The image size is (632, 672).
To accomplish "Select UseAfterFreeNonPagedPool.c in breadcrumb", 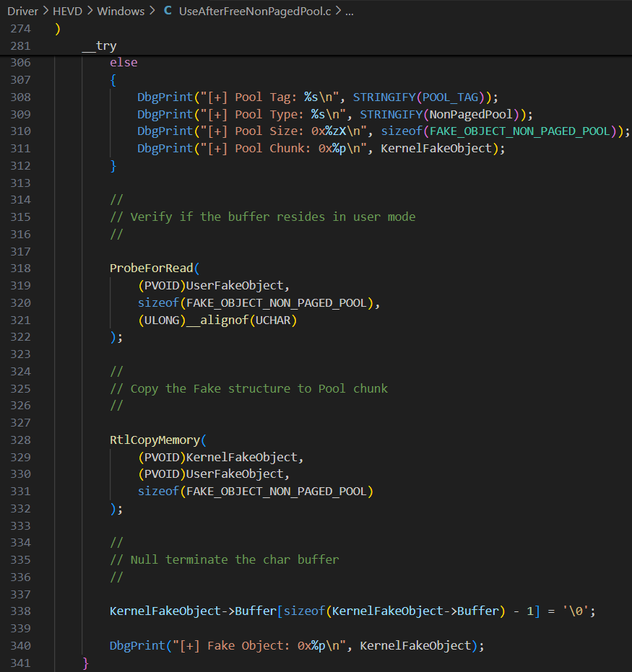I will point(255,11).
